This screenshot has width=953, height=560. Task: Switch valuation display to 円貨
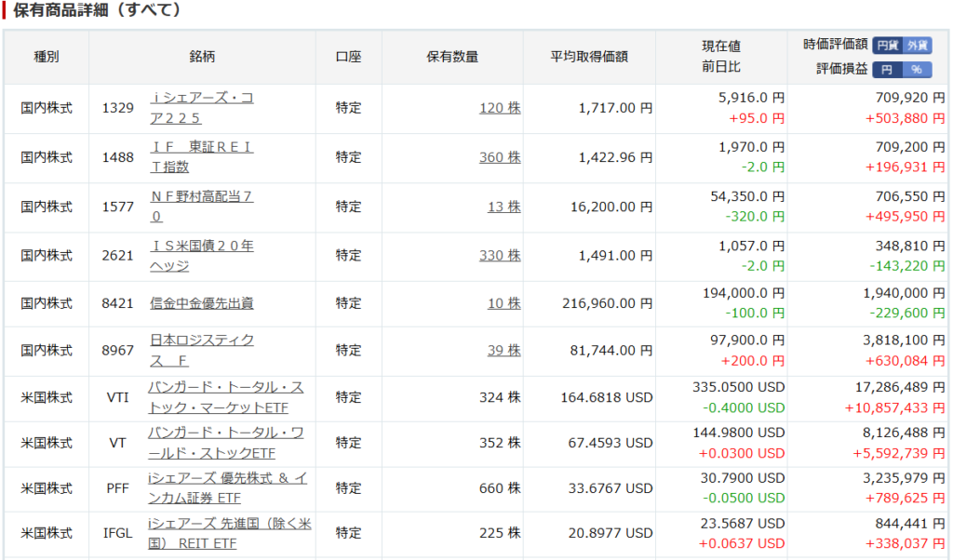click(888, 45)
